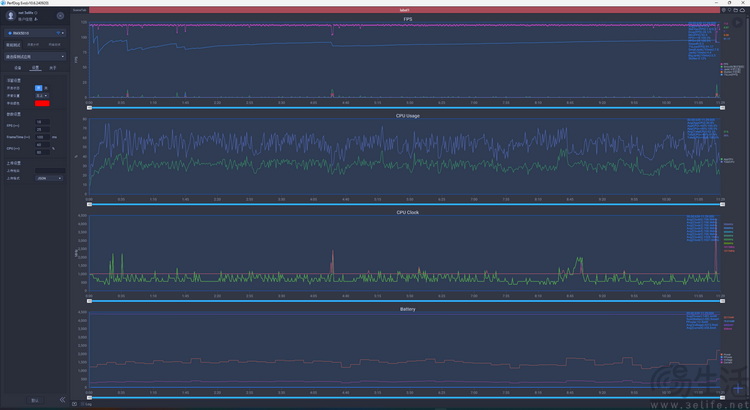Screen dimensions: 750x410
Task: Click the FrameTime field showing 100
Action: [x=42, y=137]
